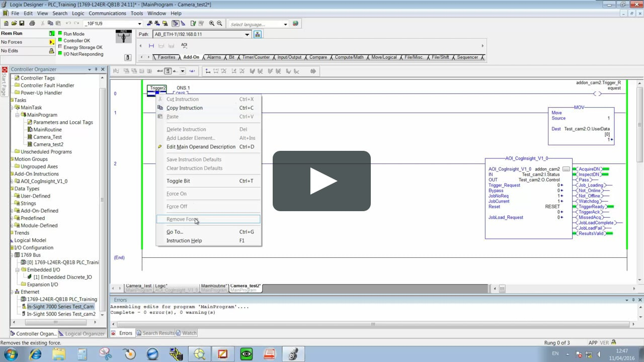644x362 pixels.
Task: Open Internet Explorer from the taskbar
Action: click(35, 354)
